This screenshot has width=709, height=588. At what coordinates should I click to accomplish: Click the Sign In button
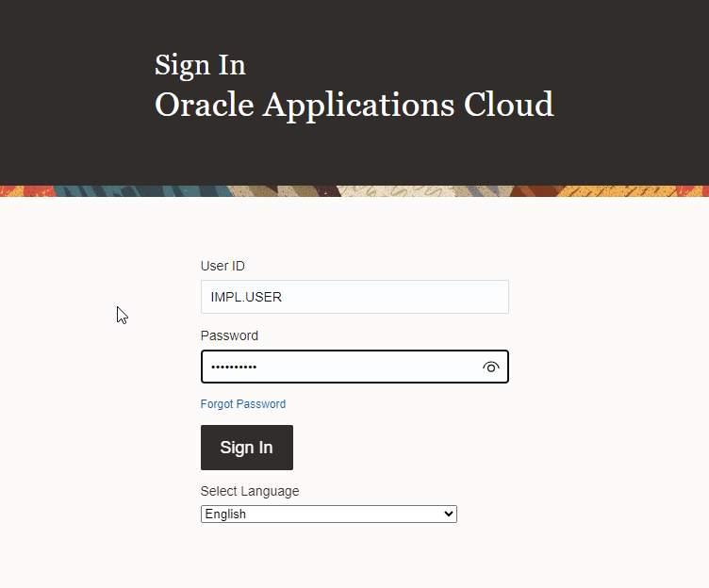pos(247,448)
